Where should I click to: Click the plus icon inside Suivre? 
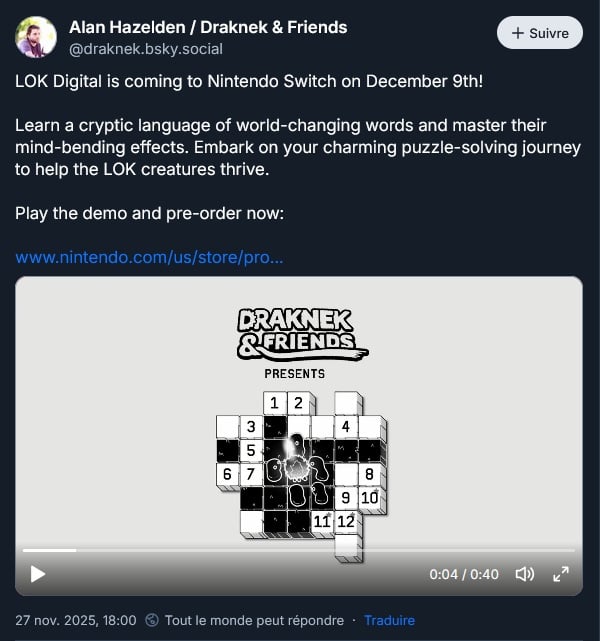coord(517,33)
